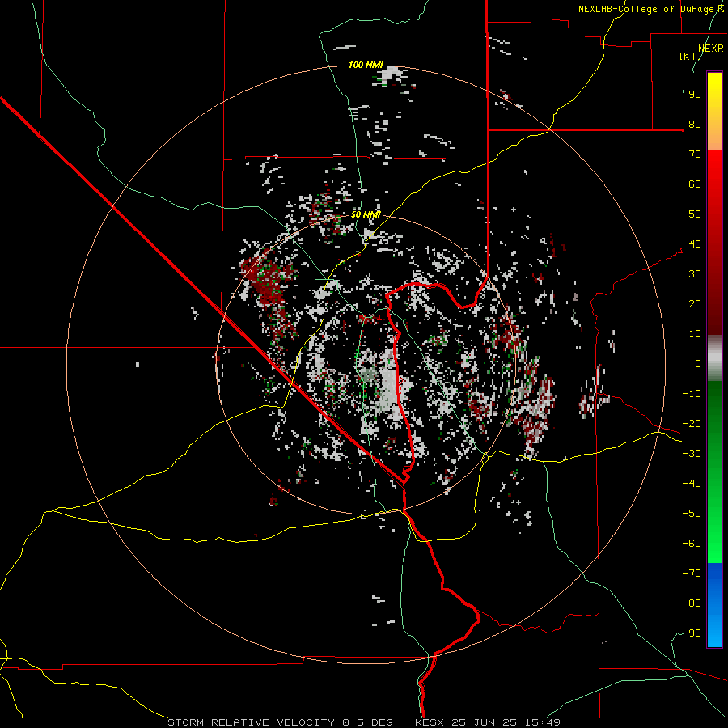Click the 90 value on velocity scale
This screenshot has width=728, height=728.
695,95
